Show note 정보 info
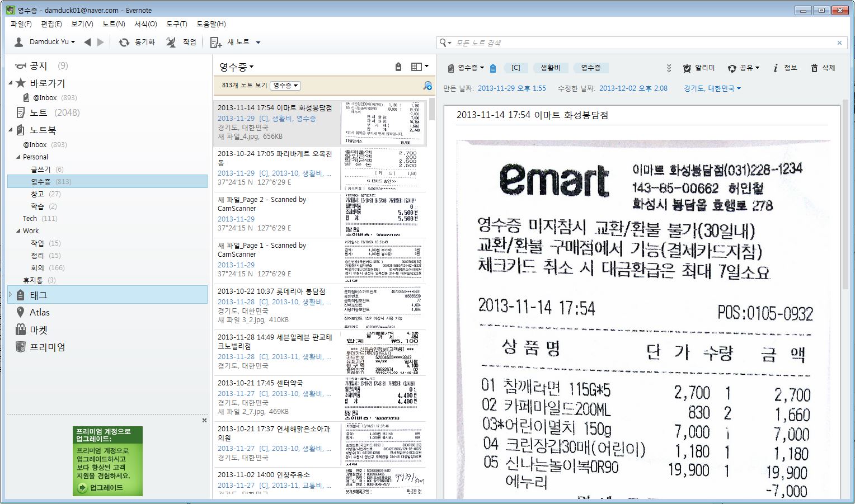Image resolution: width=855 pixels, height=504 pixels. click(785, 68)
